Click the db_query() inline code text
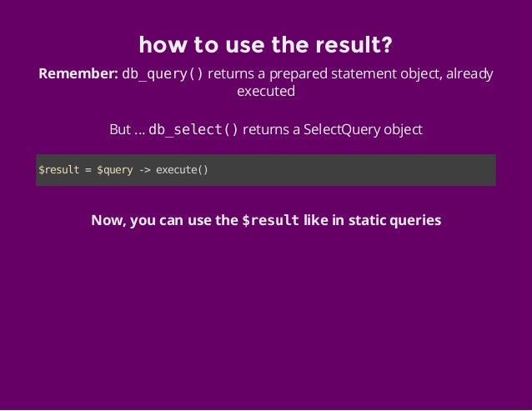Image resolution: width=532 pixels, height=411 pixels. coord(162,74)
